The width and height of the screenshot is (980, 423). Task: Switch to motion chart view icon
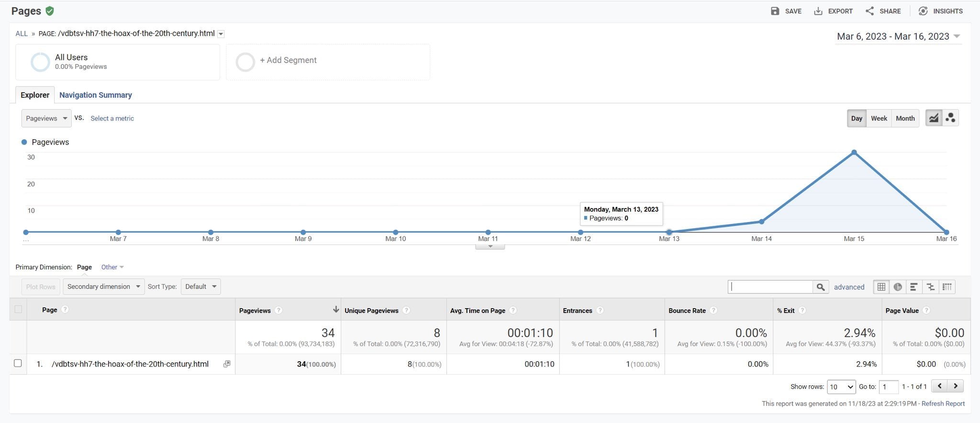(x=950, y=118)
